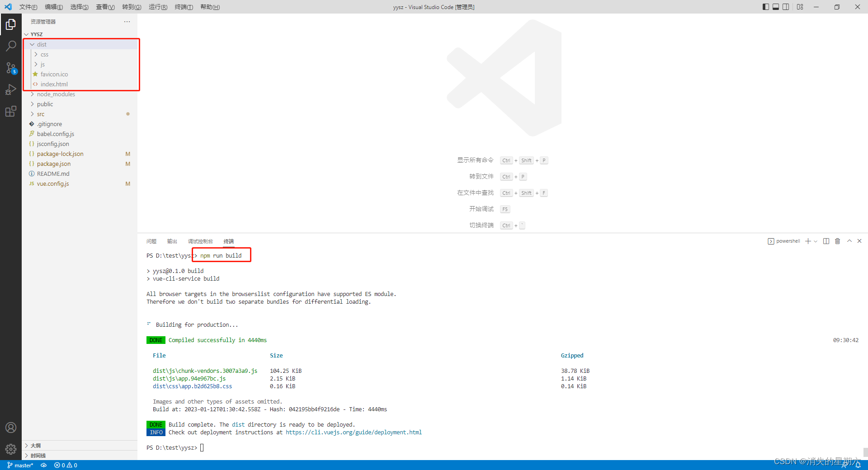
Task: Open the 编辑(E) menu
Action: point(54,7)
